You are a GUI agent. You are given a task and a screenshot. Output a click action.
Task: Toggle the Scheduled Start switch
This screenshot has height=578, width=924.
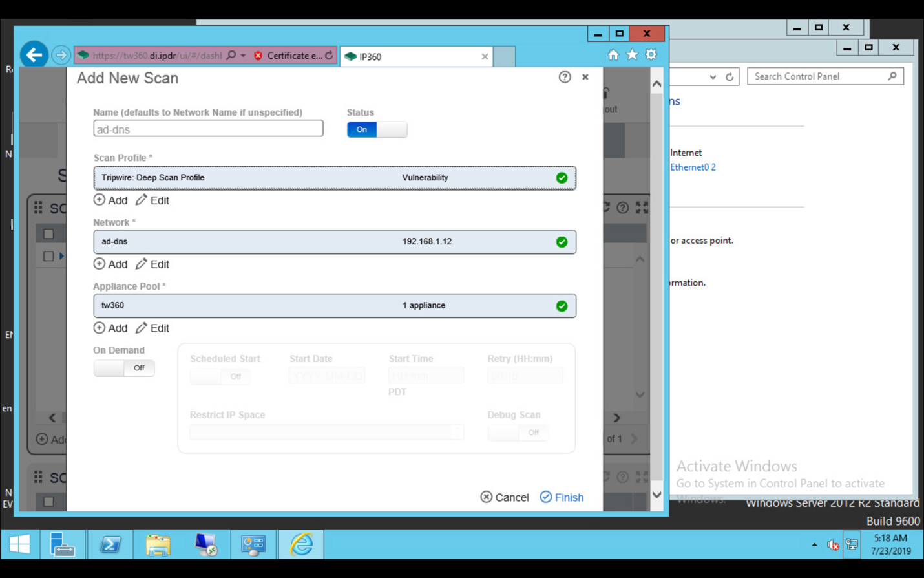220,376
